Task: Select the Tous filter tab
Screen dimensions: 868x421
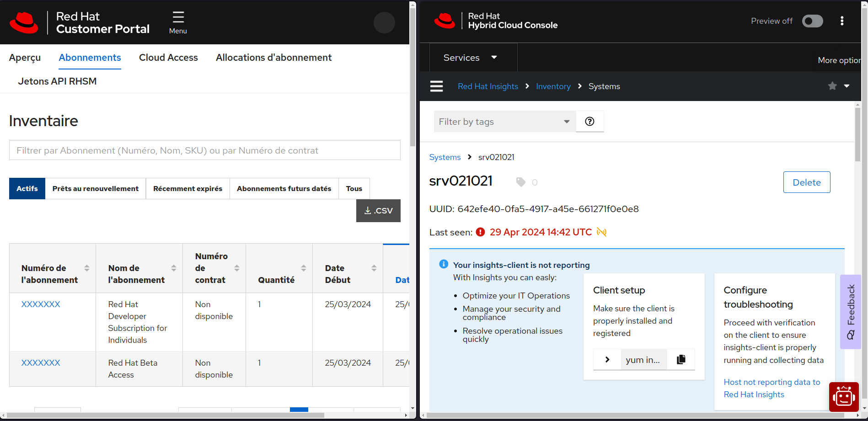Action: pos(354,188)
